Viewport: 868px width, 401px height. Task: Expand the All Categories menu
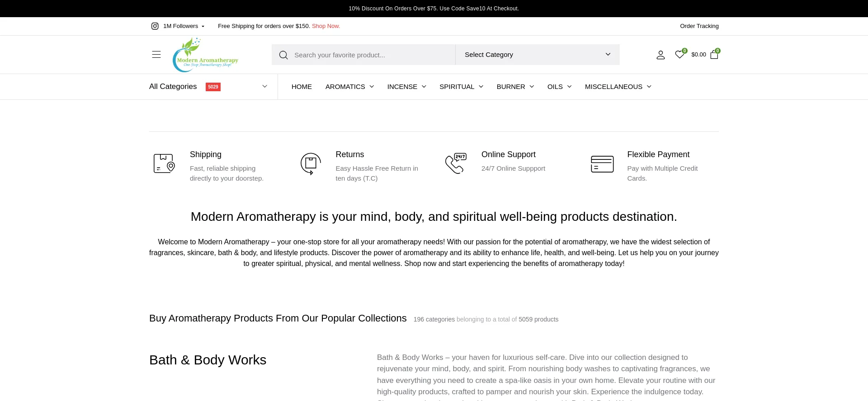click(208, 87)
